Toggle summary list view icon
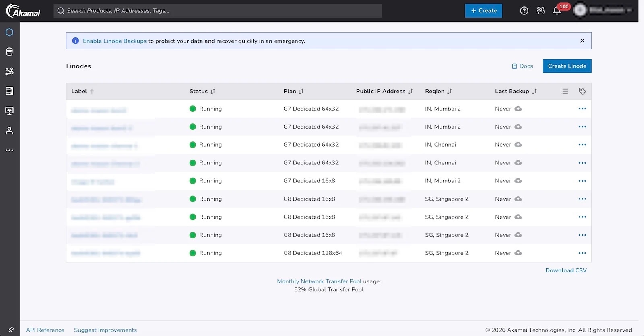The image size is (644, 336). coord(564,91)
